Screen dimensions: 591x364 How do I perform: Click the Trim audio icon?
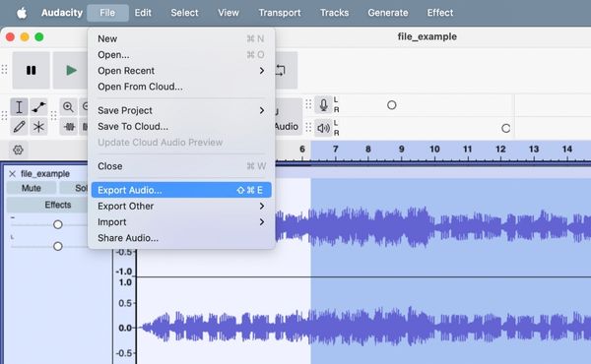[69, 127]
